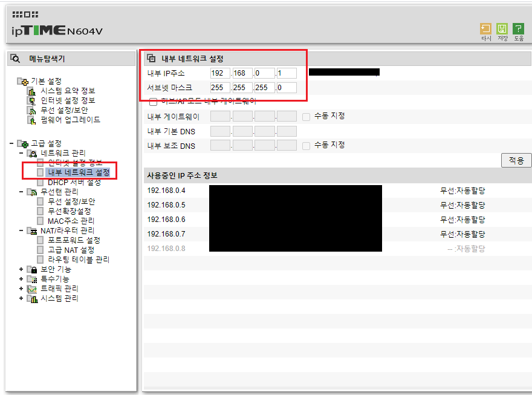
Task: Click 서브넷 마스크 first octet field 255
Action: tap(220, 88)
